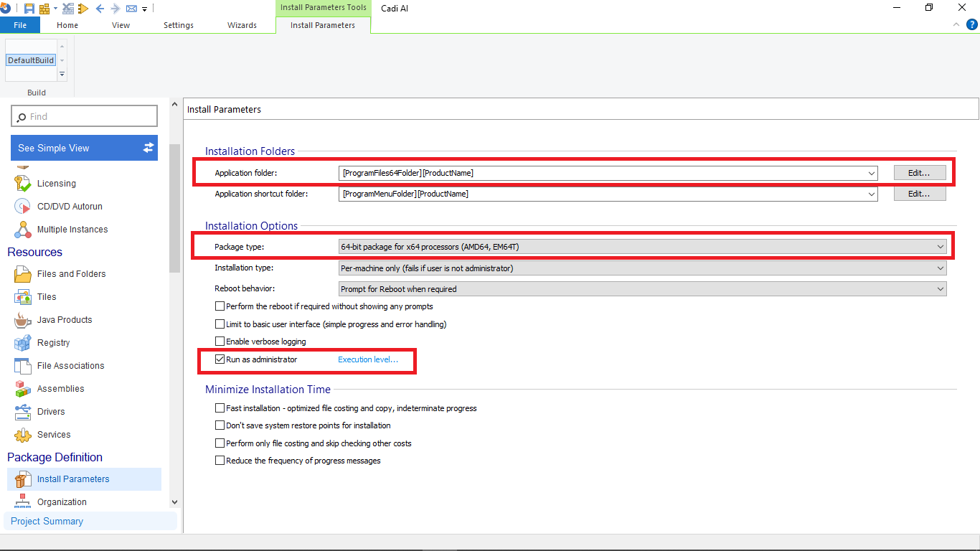Open the Tiles page icon
Screen dimensions: 980x551
pos(23,297)
